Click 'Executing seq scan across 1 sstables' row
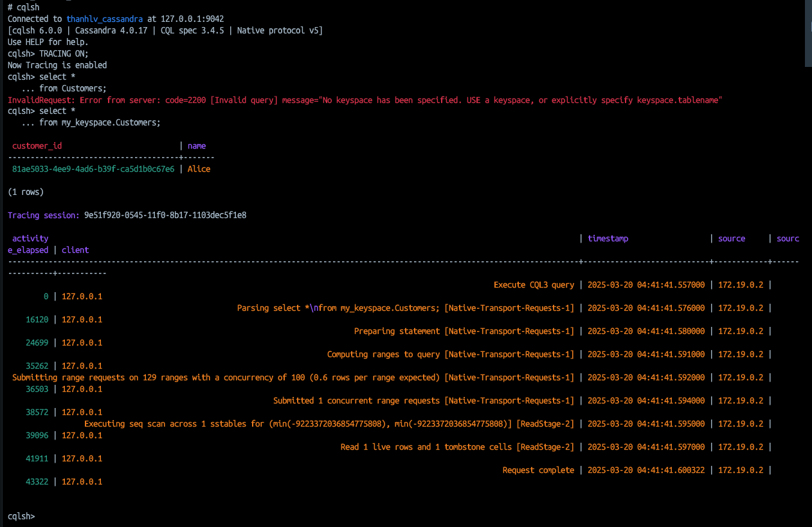 click(x=329, y=425)
